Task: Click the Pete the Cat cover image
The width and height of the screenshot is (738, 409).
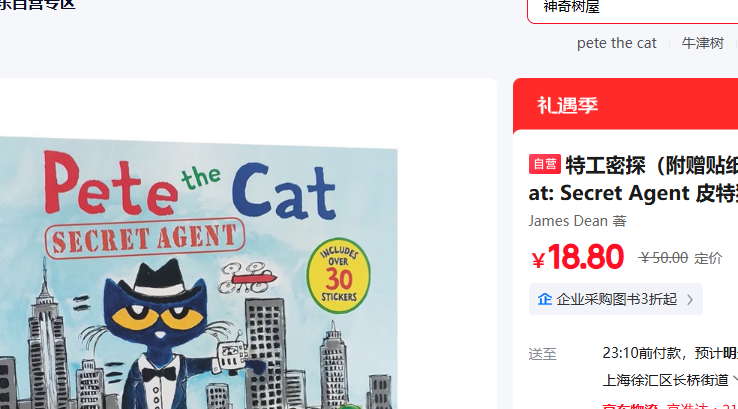Action: [199, 273]
